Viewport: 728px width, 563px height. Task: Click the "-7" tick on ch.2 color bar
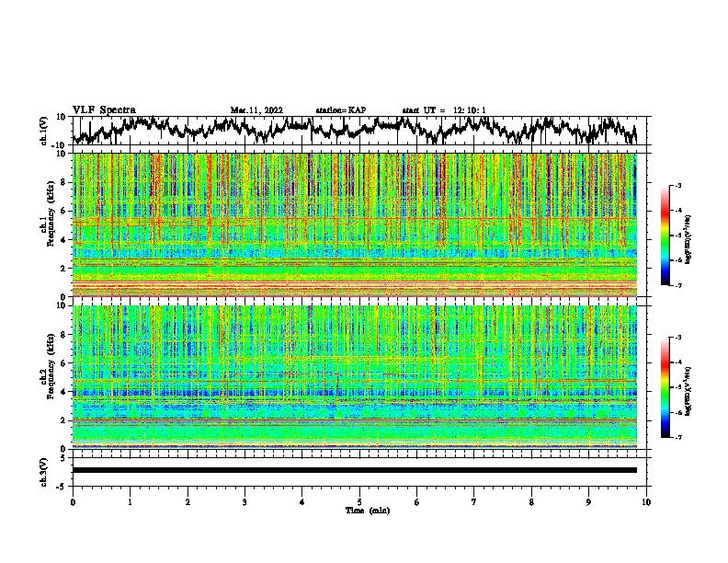678,438
